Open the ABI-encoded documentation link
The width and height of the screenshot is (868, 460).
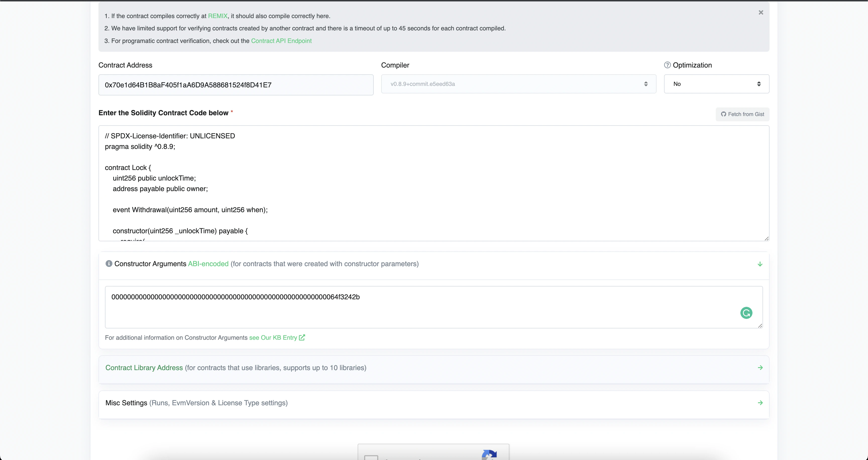[x=207, y=264]
